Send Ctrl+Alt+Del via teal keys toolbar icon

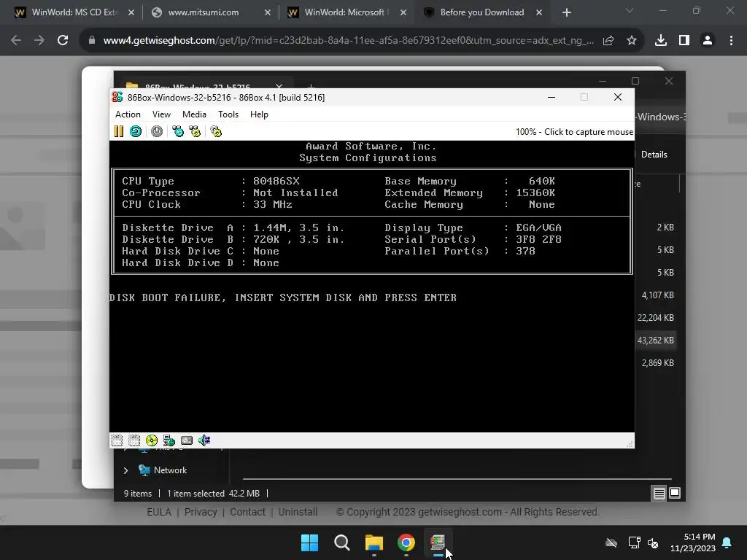point(178,131)
